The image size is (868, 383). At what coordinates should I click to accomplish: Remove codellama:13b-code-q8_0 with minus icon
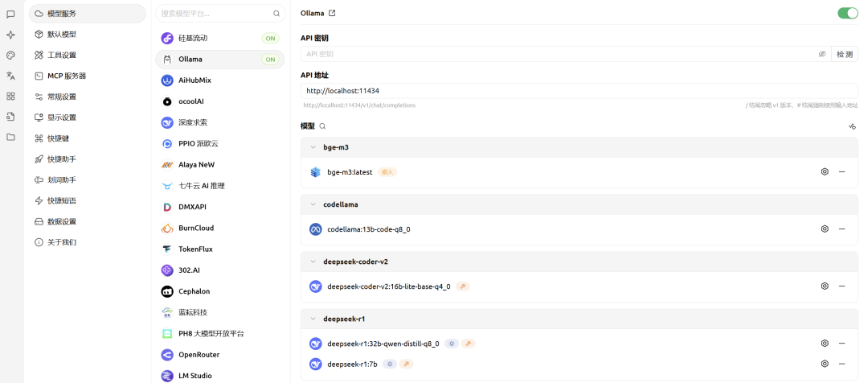842,229
